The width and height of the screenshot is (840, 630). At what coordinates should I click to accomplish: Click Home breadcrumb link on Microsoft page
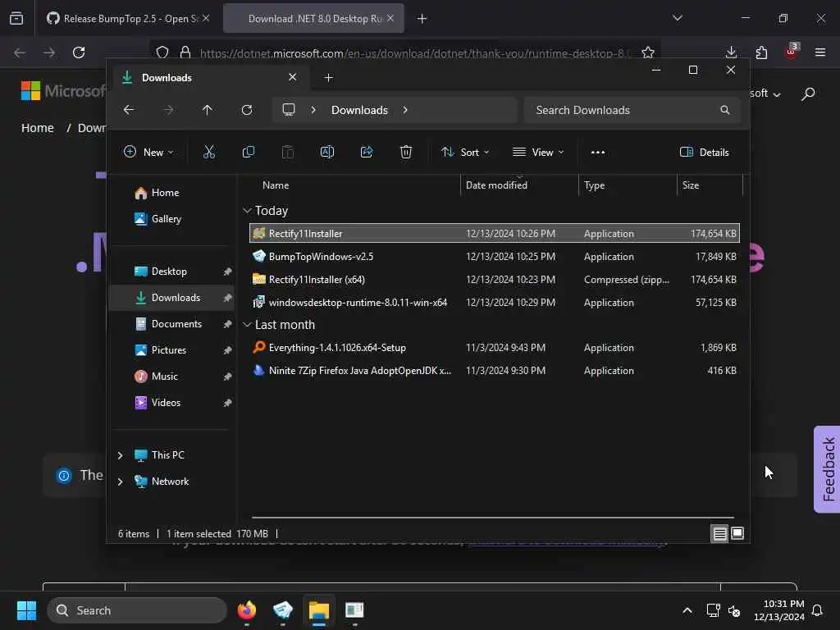click(x=38, y=128)
